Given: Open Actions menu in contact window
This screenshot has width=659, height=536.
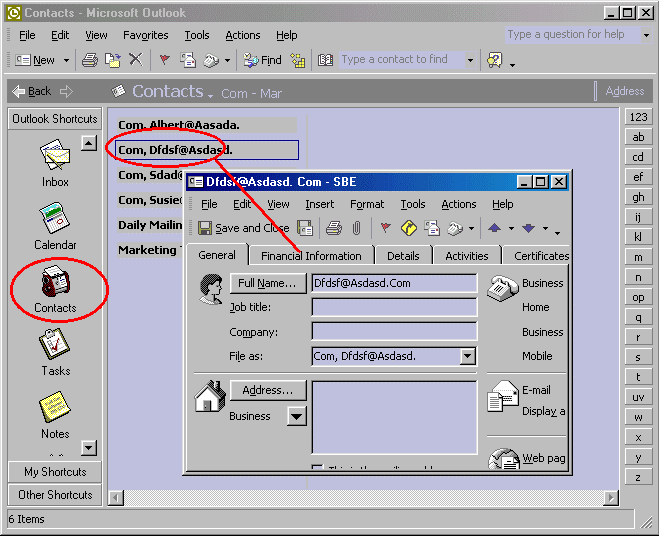Looking at the screenshot, I should pos(458,204).
